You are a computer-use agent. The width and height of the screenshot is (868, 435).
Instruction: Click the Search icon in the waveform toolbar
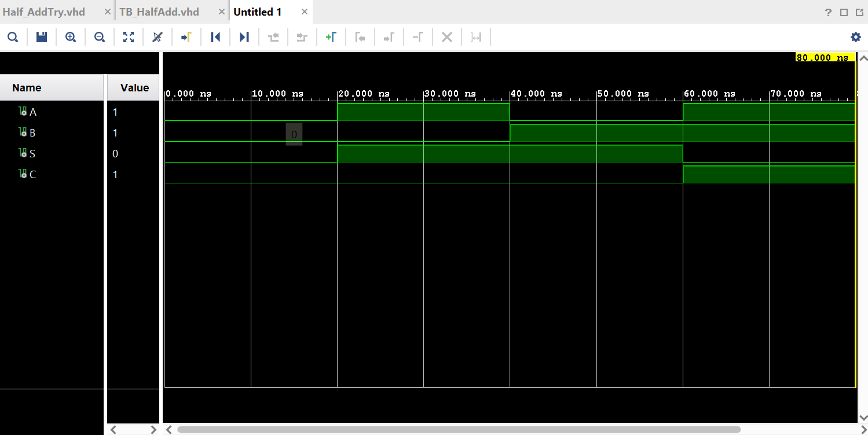pyautogui.click(x=13, y=37)
